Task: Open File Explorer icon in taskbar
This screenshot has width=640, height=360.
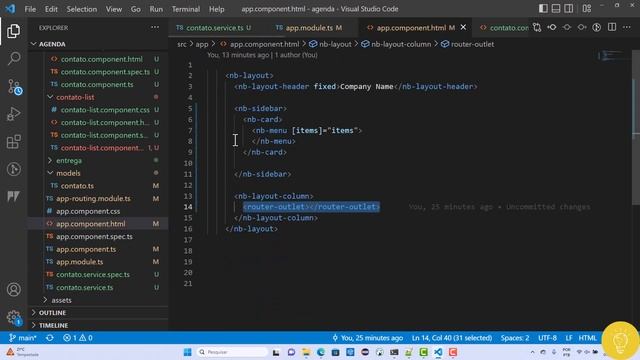Action: [x=306, y=352]
